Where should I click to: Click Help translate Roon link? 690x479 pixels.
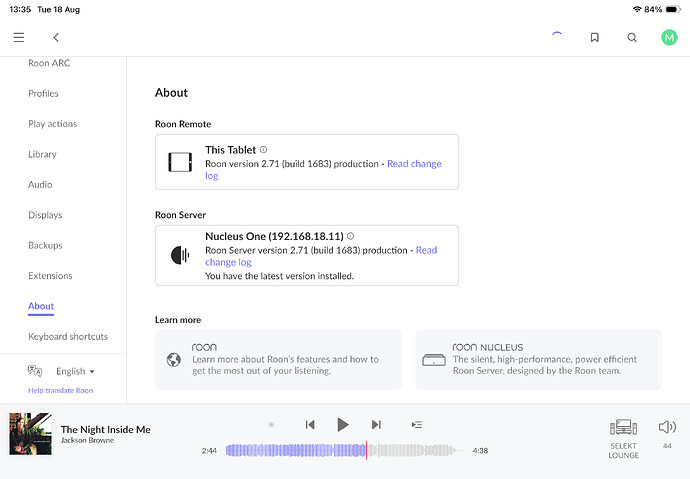click(61, 390)
